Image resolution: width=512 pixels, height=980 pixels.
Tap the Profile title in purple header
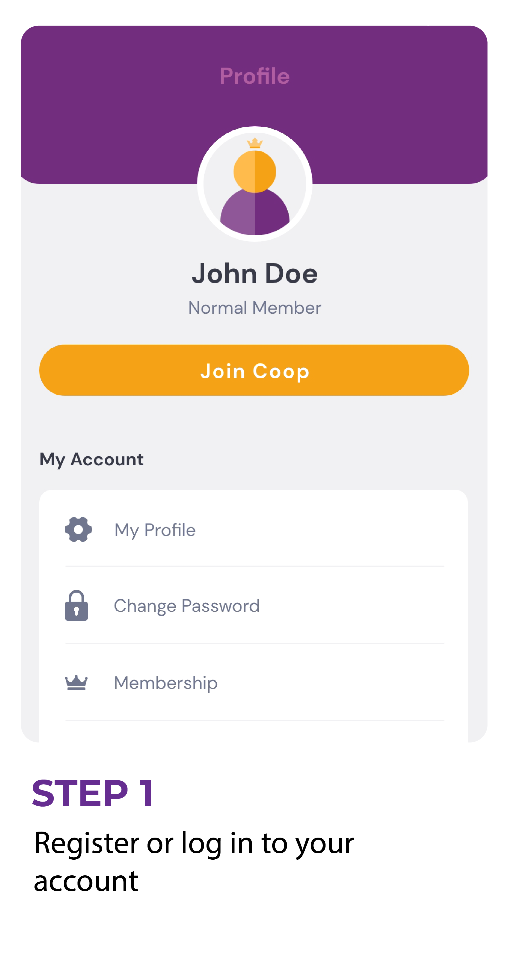(x=255, y=76)
